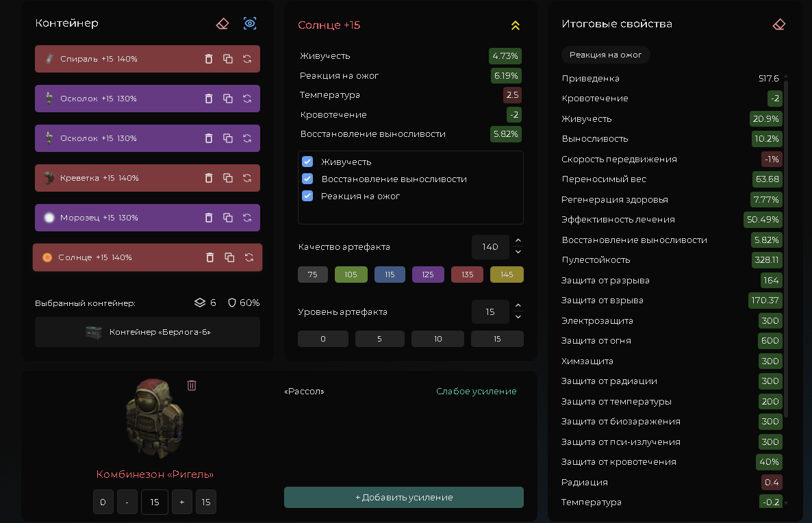Screen dimensions: 812x523
Task: Replace the Спираль +15 artifact
Action: pos(247,59)
